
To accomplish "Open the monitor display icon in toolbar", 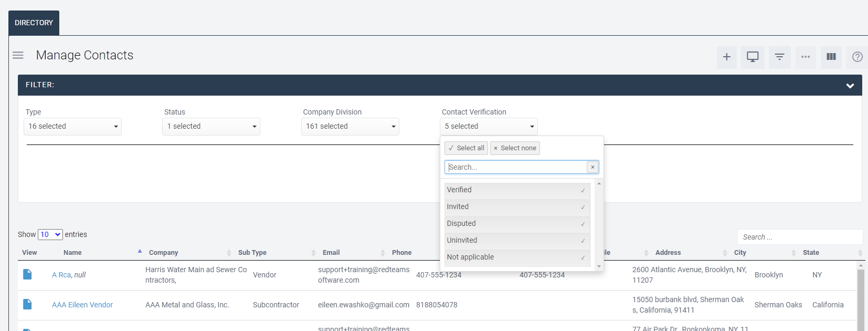I will click(753, 57).
